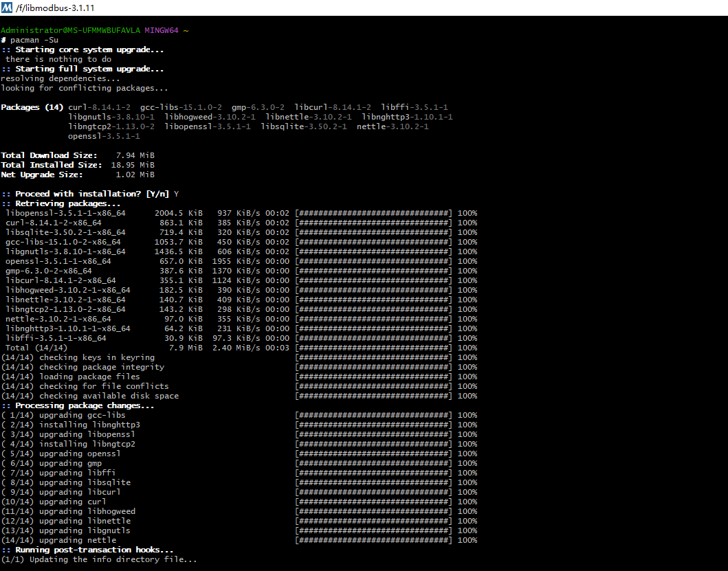Click 'Total Download Size:' label
The image size is (728, 571).
tap(49, 155)
